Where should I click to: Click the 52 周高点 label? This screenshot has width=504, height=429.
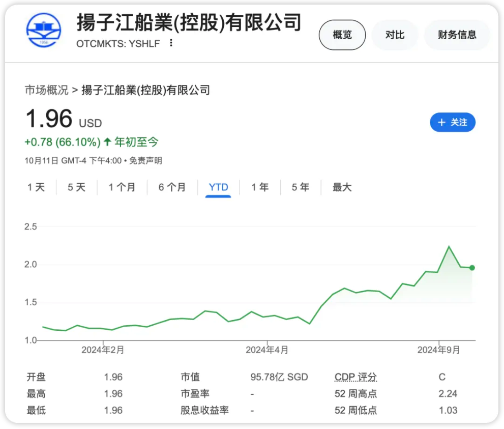click(x=355, y=393)
